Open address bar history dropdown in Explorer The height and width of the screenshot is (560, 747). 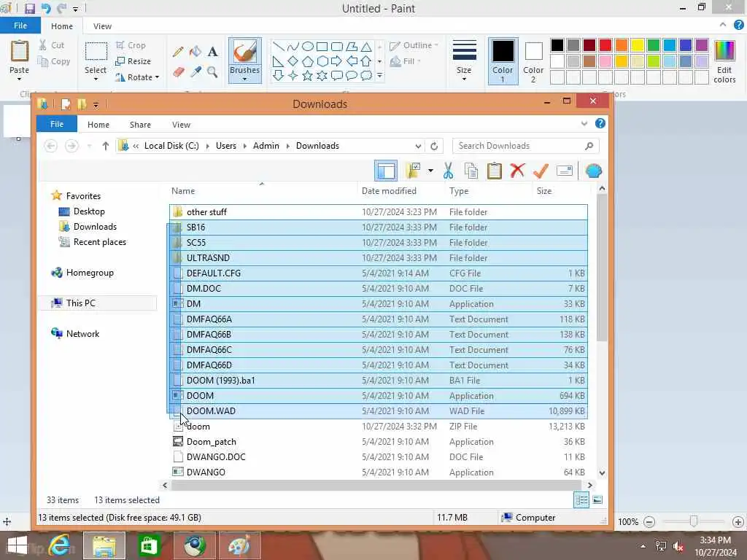click(x=418, y=146)
